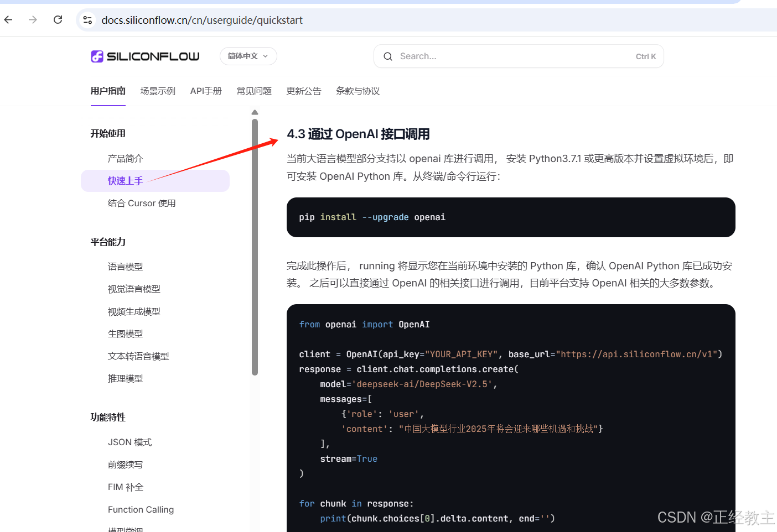Screen dimensions: 777x532
Task: Open 语言模型 in the sidebar
Action: 125,267
